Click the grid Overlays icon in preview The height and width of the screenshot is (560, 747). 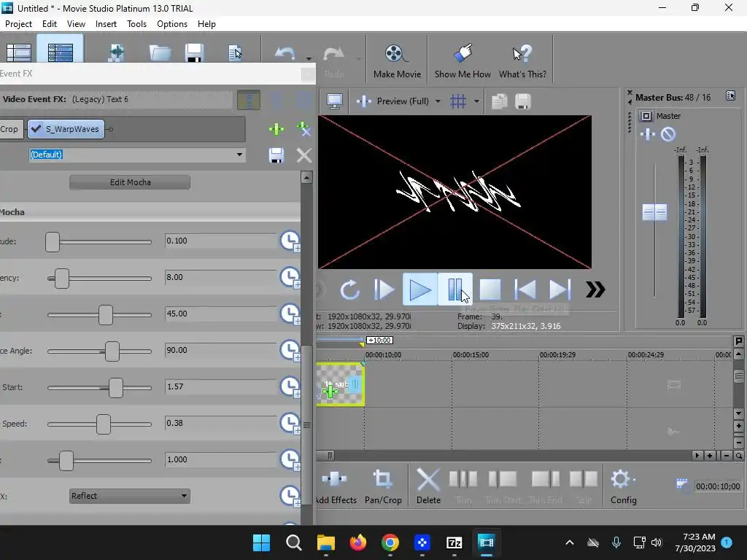458,101
